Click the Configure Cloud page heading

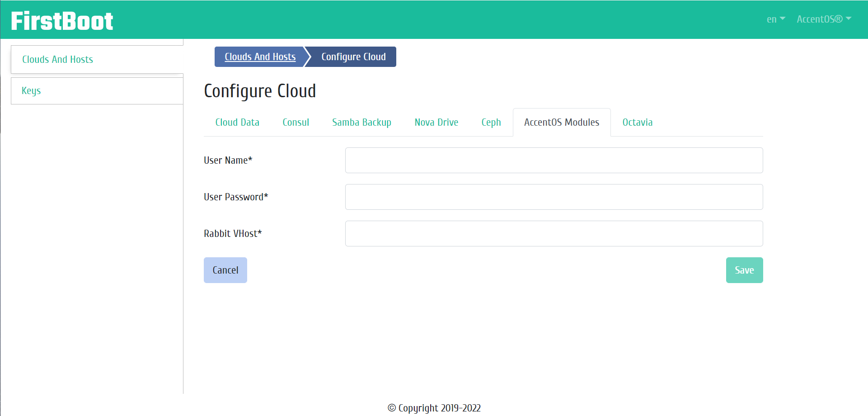point(260,91)
